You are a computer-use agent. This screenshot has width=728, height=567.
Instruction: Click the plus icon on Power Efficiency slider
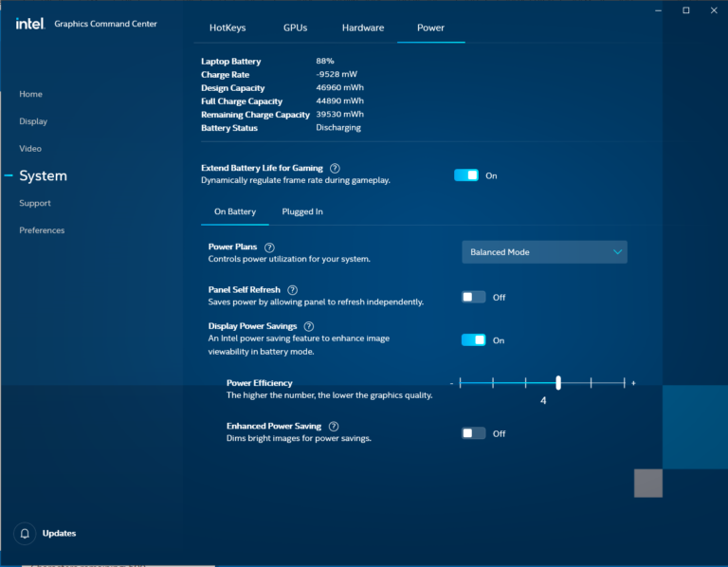tap(633, 383)
